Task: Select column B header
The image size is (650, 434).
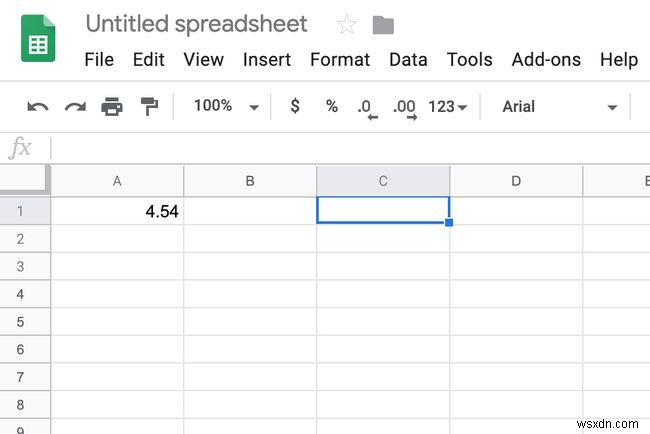Action: click(250, 181)
